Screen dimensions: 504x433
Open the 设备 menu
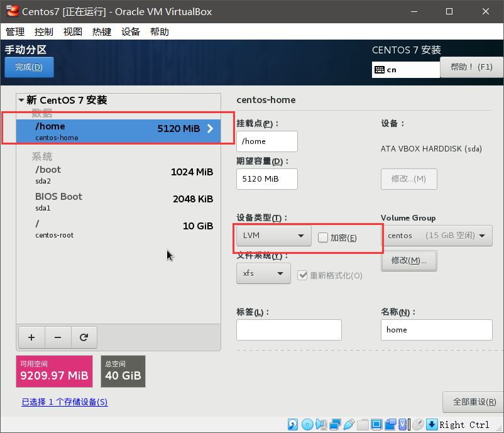[131, 31]
